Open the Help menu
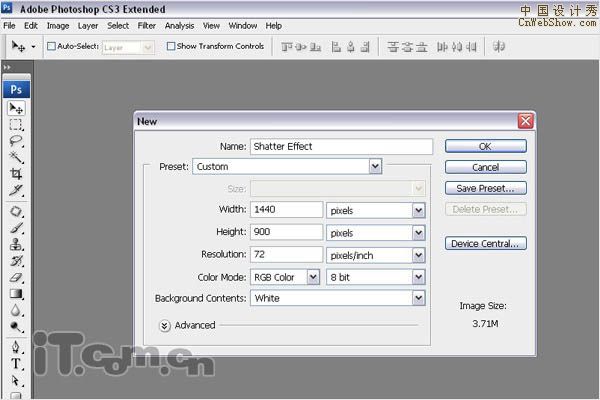This screenshot has width=600, height=400. click(274, 26)
